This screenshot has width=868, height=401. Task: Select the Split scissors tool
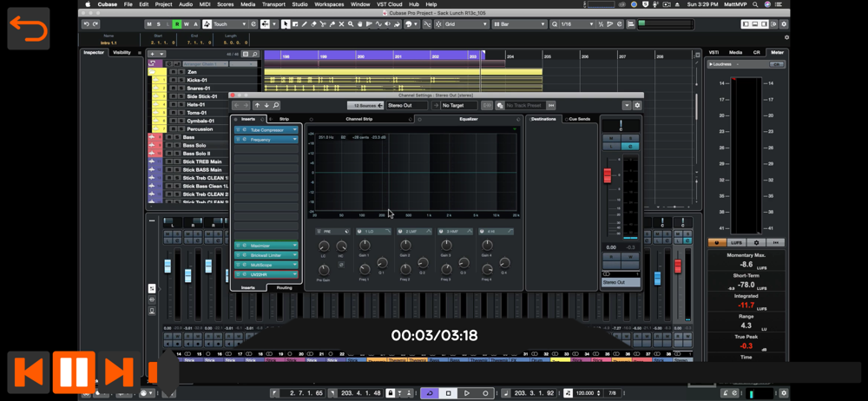(322, 23)
